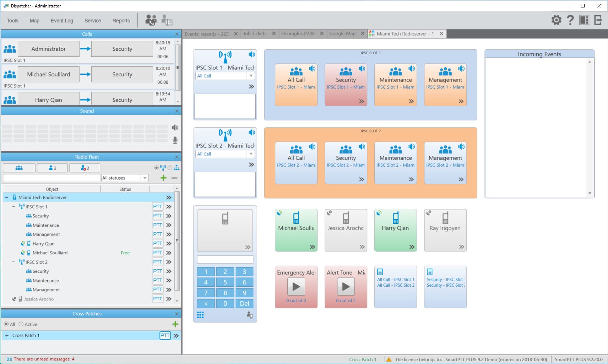Select the Active cross patches radio button
Screen dimensions: 608x364
click(x=21, y=324)
